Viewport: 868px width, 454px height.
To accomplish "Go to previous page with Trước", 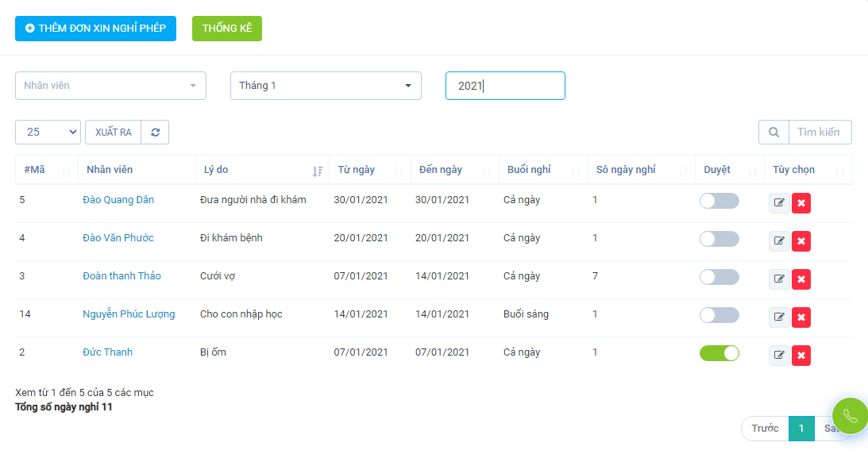I will (x=765, y=429).
